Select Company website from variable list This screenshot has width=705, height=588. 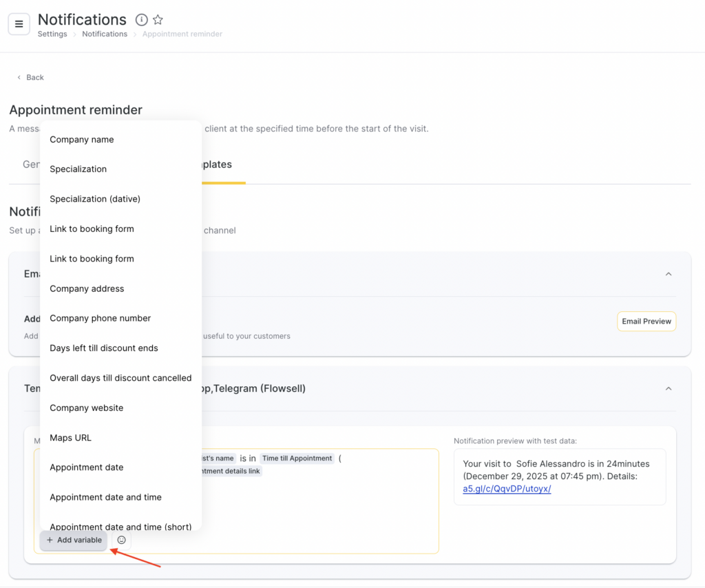(x=87, y=408)
